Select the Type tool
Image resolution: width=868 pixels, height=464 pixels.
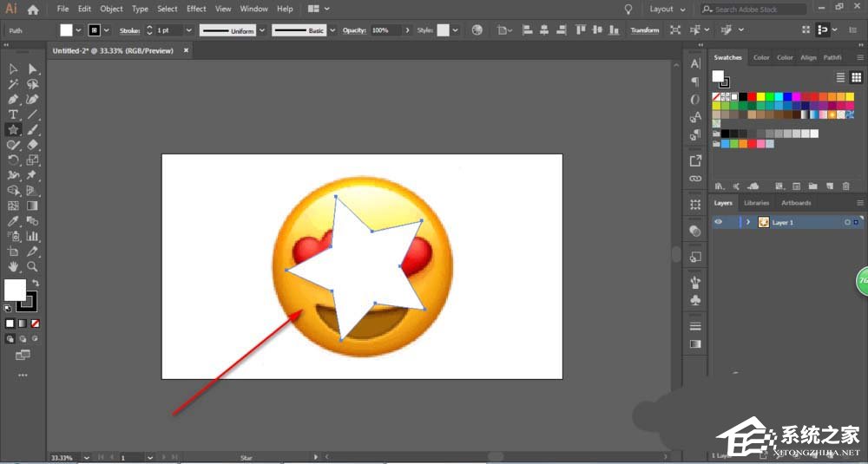pyautogui.click(x=14, y=114)
